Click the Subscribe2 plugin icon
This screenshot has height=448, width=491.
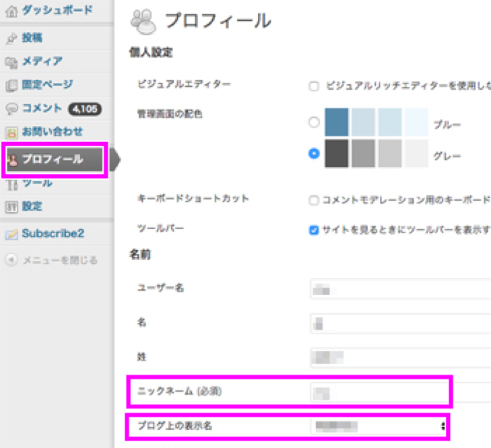click(x=11, y=234)
